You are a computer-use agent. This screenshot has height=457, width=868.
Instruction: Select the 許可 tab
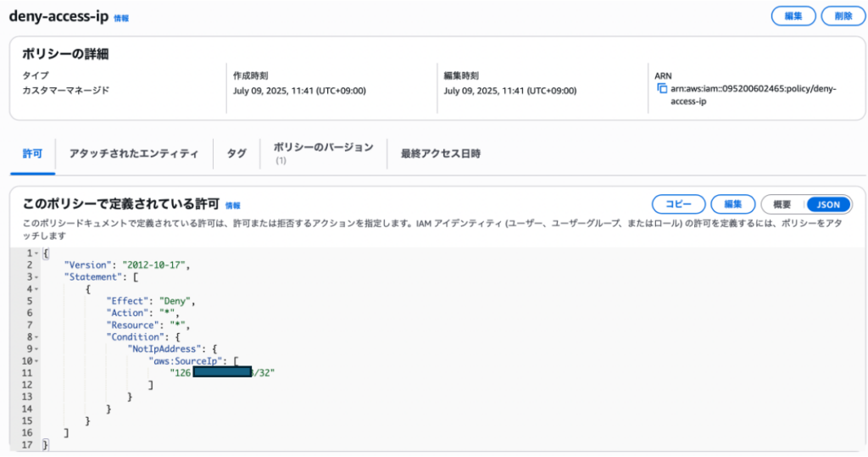(x=32, y=153)
